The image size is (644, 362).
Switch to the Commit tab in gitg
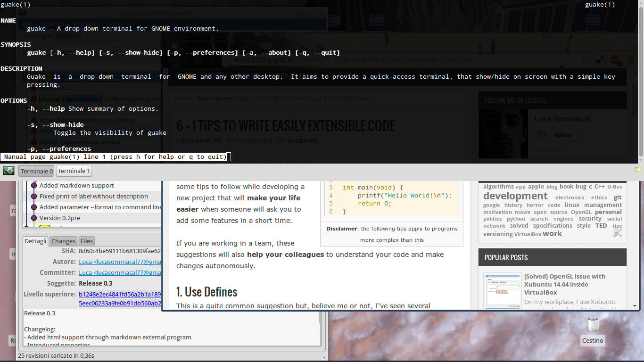click(x=67, y=35)
